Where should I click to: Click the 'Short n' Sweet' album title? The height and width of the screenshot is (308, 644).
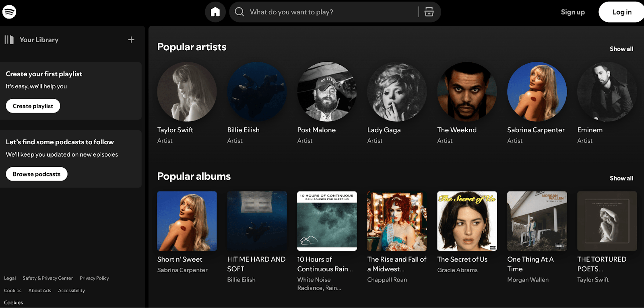180,260
